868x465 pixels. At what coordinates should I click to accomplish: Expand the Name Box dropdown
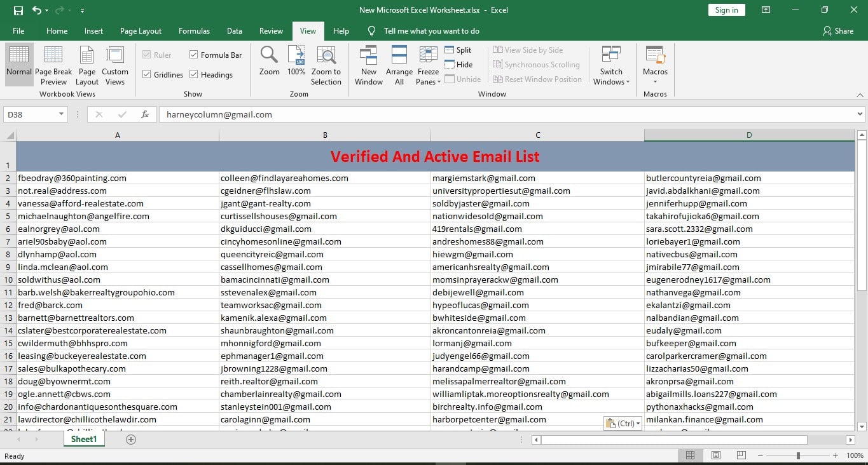(x=60, y=114)
